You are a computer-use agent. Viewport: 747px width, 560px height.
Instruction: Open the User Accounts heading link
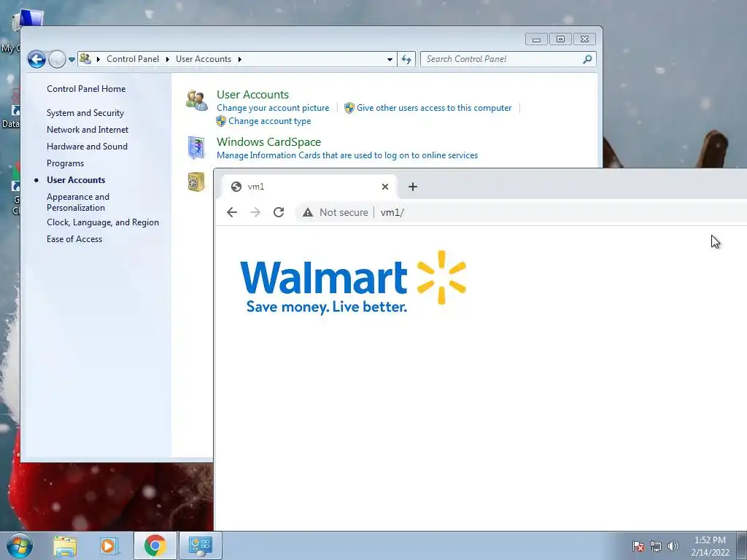252,94
